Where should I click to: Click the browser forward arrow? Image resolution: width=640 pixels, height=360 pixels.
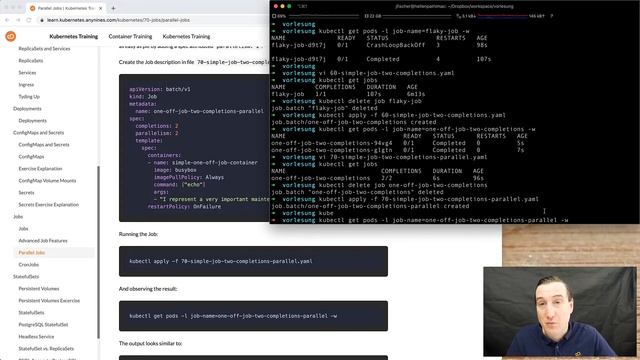pos(18,20)
